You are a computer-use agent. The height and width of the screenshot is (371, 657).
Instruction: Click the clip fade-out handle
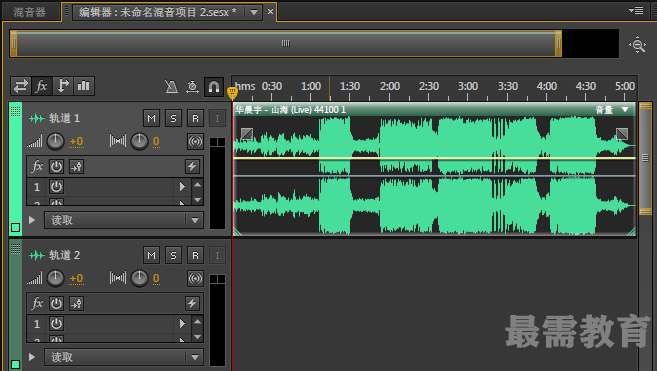(x=622, y=134)
